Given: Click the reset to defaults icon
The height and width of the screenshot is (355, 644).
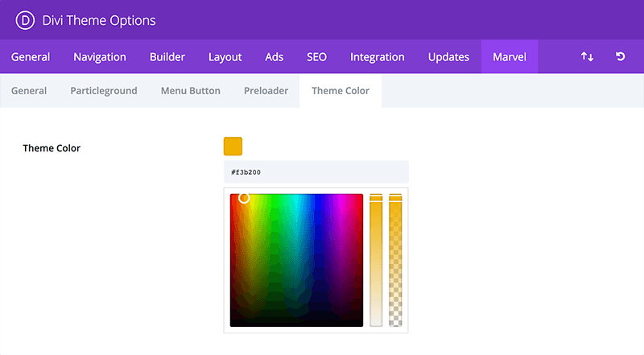Looking at the screenshot, I should [x=620, y=56].
